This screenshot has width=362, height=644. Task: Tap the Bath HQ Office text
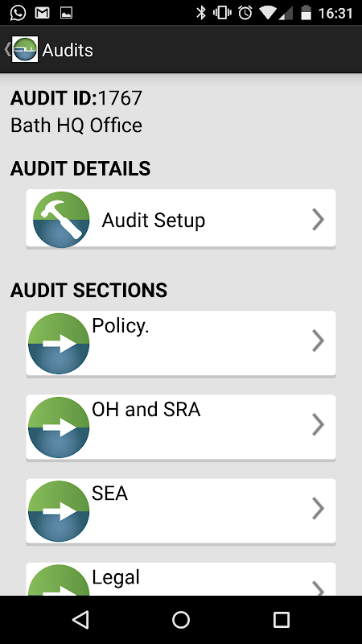[76, 126]
